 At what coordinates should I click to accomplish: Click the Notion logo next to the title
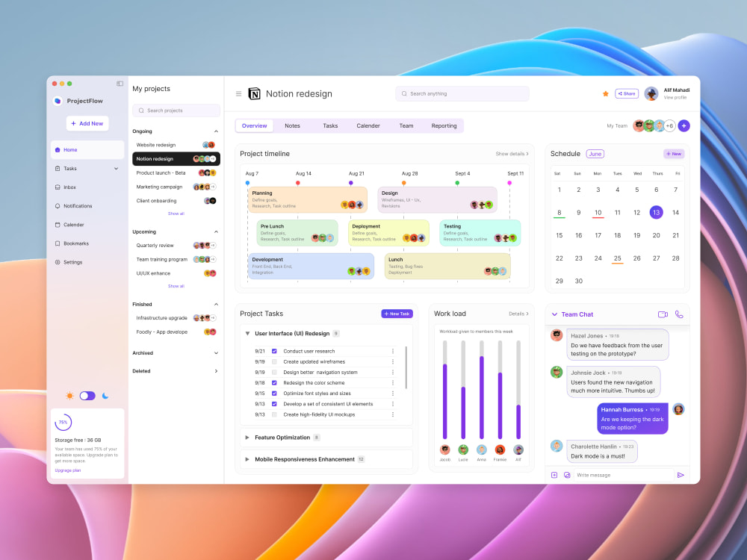coord(254,93)
